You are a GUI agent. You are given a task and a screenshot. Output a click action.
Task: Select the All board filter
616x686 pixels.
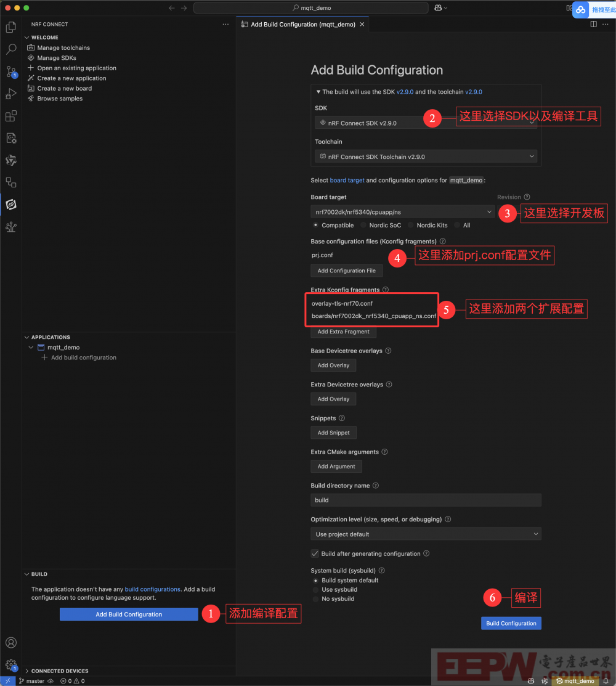tap(457, 225)
